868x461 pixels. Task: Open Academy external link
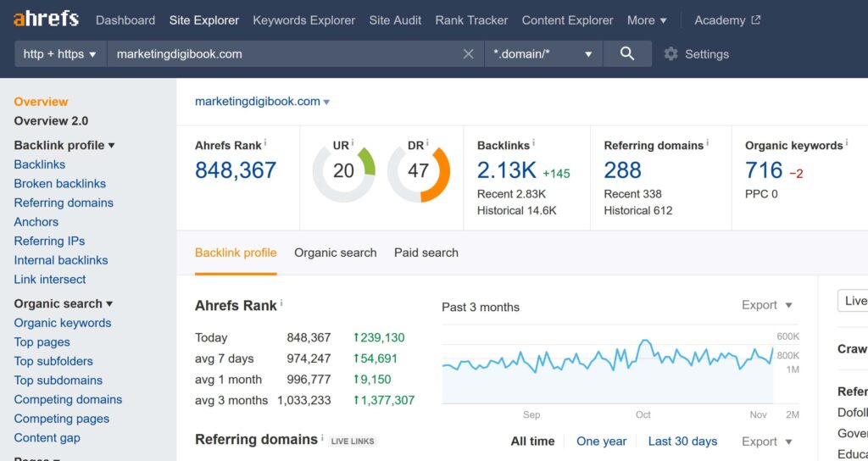(727, 20)
